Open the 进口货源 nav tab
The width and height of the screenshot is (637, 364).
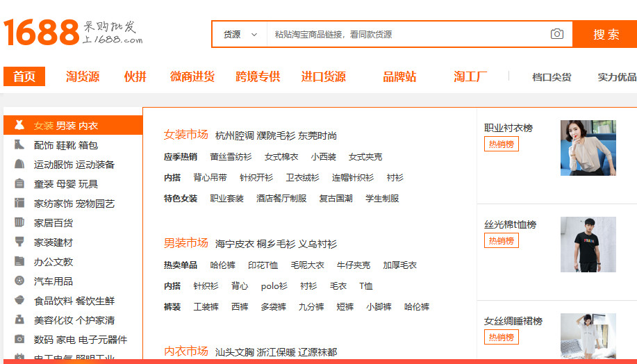point(324,76)
